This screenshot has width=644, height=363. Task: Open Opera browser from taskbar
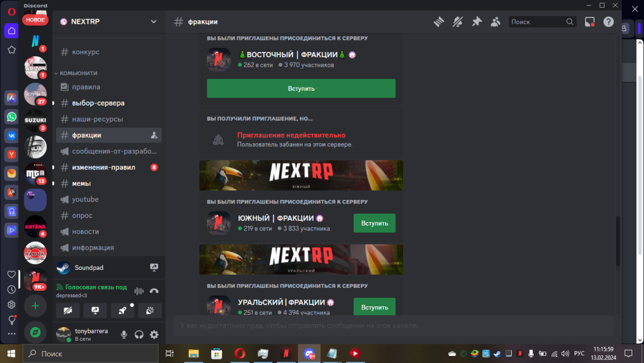[240, 353]
